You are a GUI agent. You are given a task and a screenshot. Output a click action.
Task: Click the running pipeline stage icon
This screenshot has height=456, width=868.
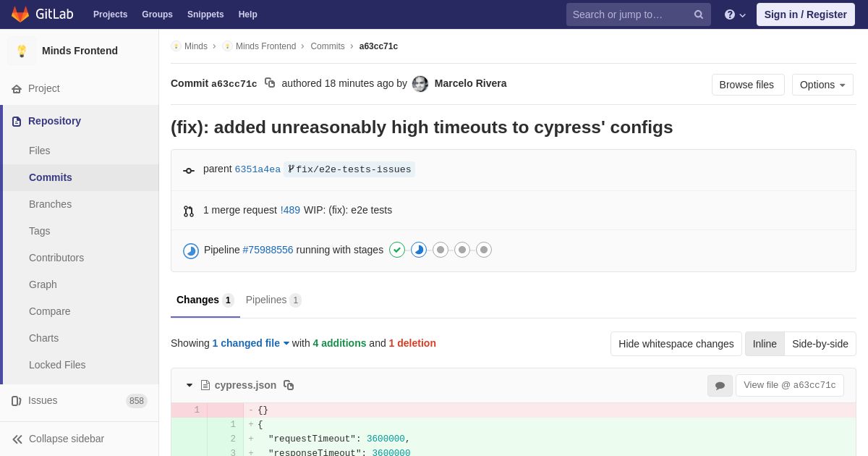tap(419, 250)
